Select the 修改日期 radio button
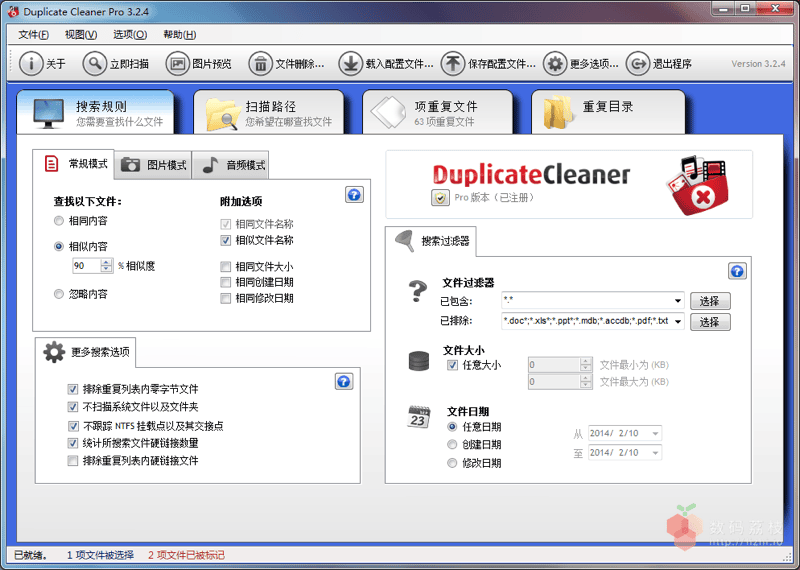800x570 pixels. click(x=452, y=463)
